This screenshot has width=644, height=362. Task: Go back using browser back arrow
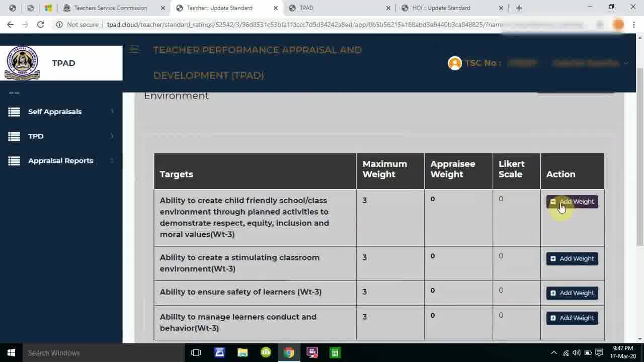click(x=11, y=24)
